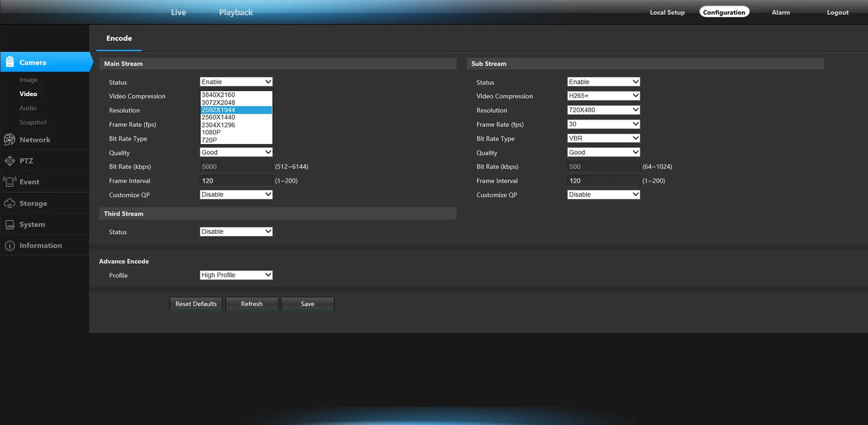Open Advance Encode Profile dropdown

coord(236,275)
